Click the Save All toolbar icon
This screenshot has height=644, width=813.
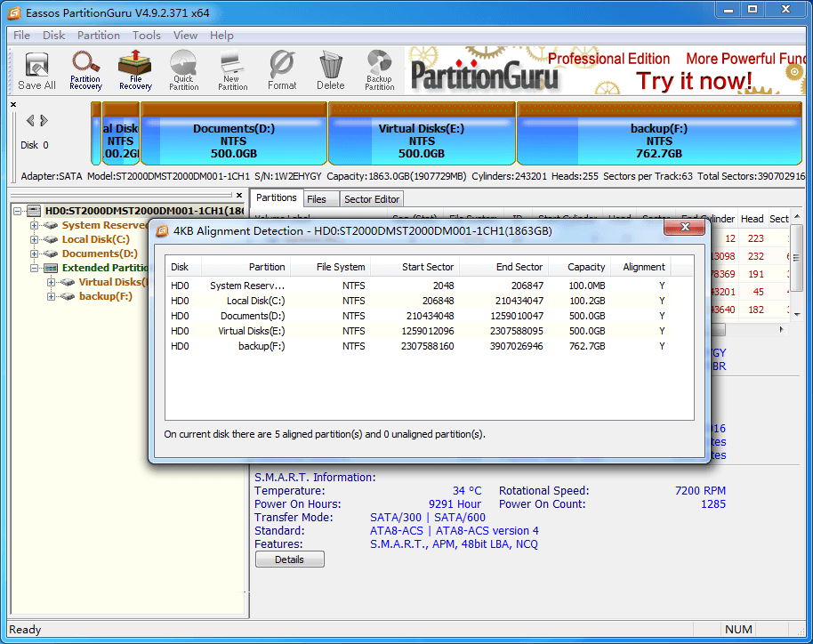(36, 70)
